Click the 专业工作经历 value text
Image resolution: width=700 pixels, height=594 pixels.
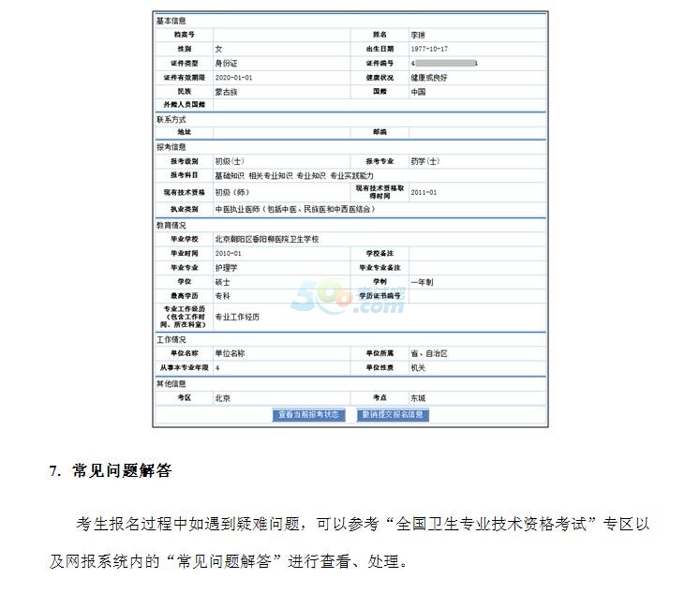pos(237,317)
